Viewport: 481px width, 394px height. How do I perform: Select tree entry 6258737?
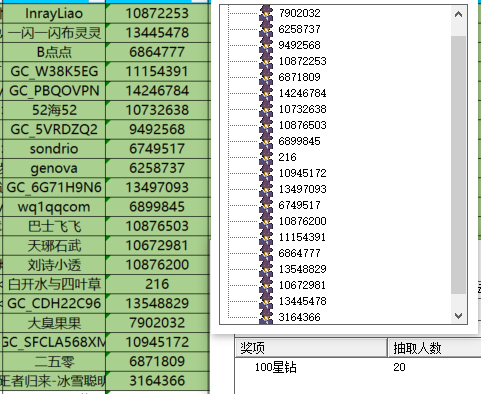299,29
